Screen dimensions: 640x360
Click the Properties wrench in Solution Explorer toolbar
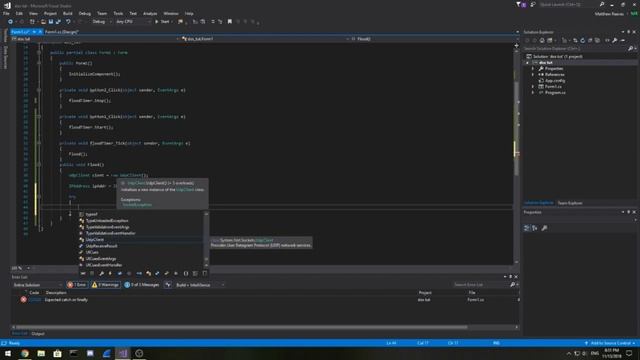pyautogui.click(x=615, y=40)
